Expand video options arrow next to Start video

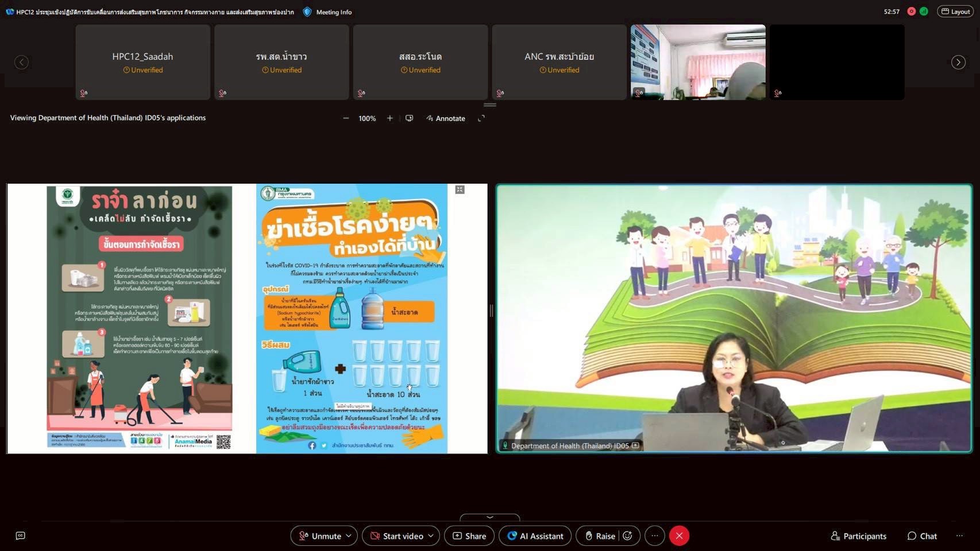click(431, 536)
